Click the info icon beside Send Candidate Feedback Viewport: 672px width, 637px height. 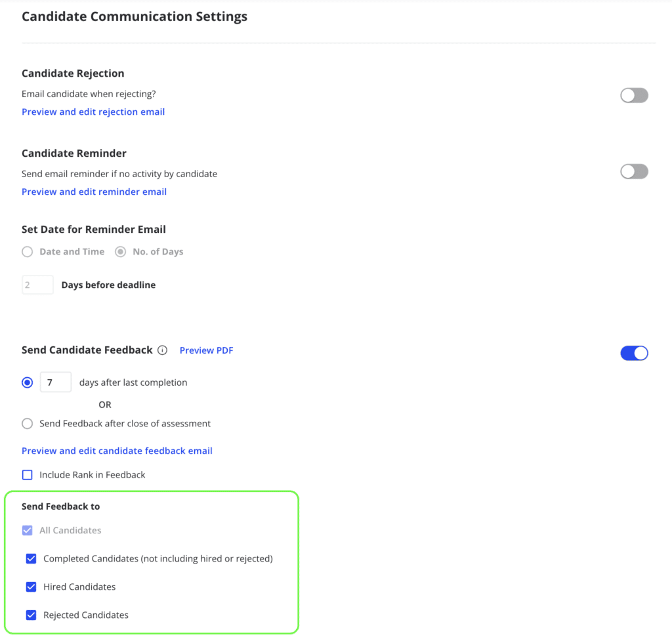tap(163, 350)
